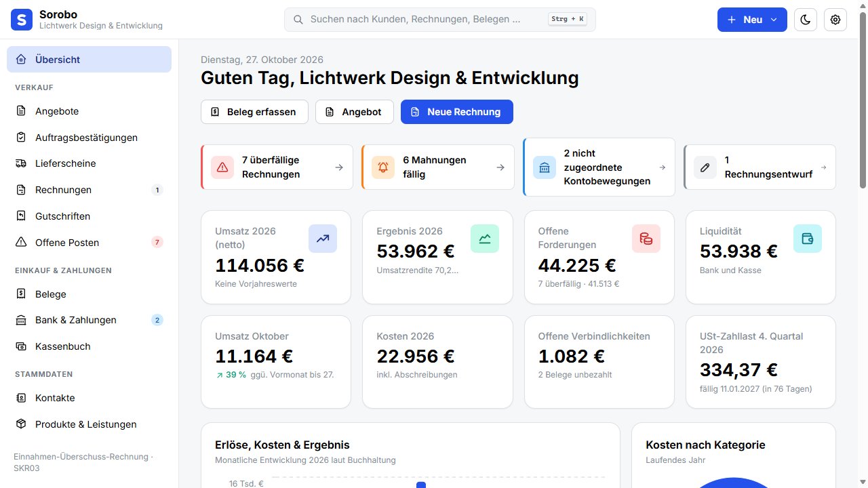The width and height of the screenshot is (868, 488).
Task: Click the coins icon on Offene Forderungen
Action: click(646, 239)
